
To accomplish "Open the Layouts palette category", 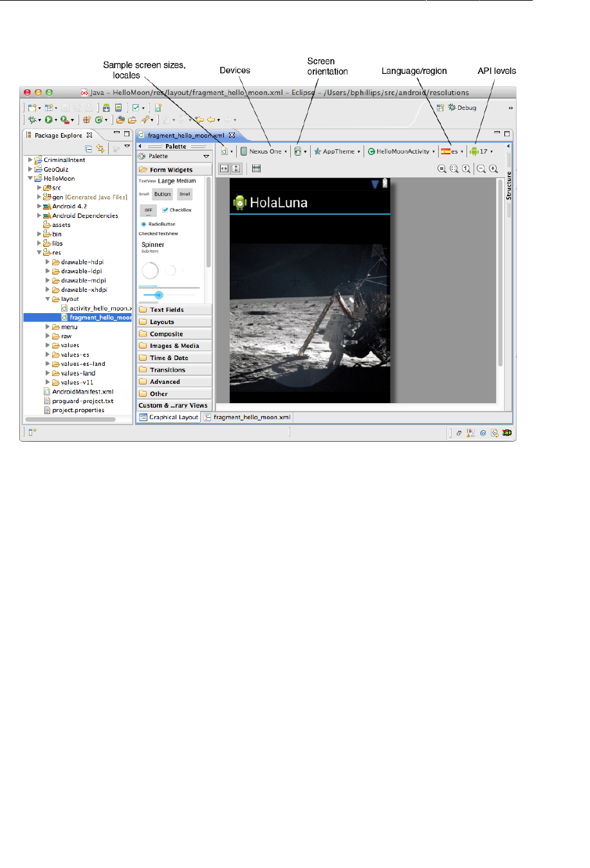I will 174,322.
